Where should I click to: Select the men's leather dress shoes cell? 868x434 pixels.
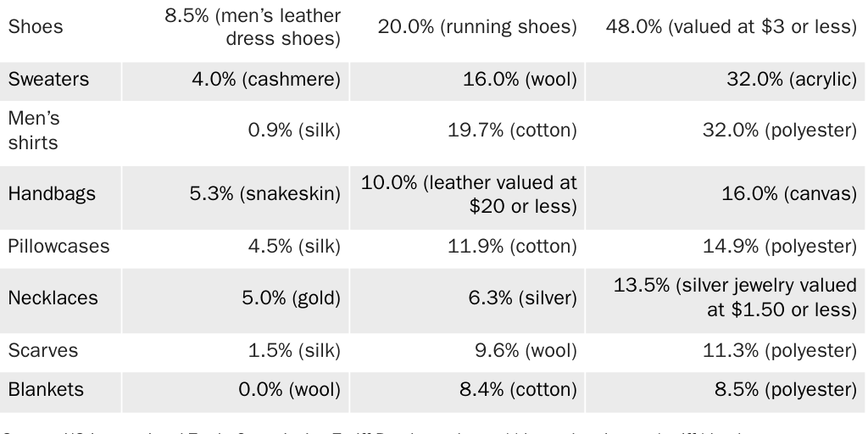click(x=253, y=27)
